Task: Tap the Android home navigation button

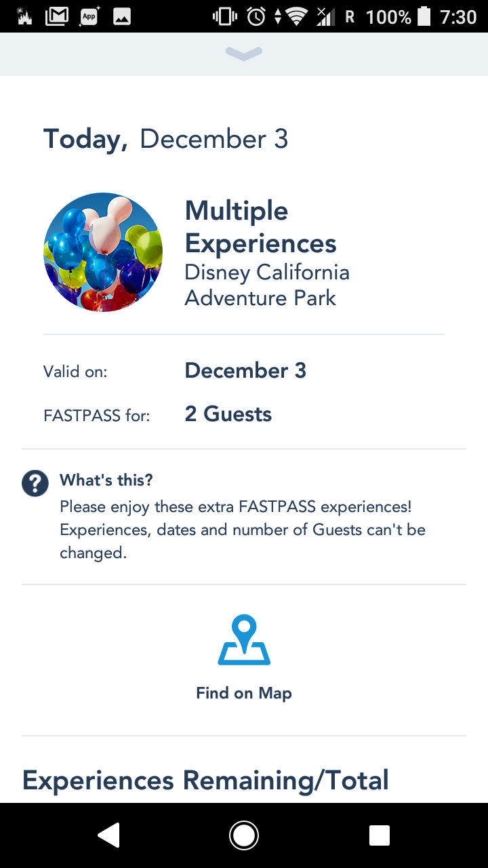Action: coord(244,835)
